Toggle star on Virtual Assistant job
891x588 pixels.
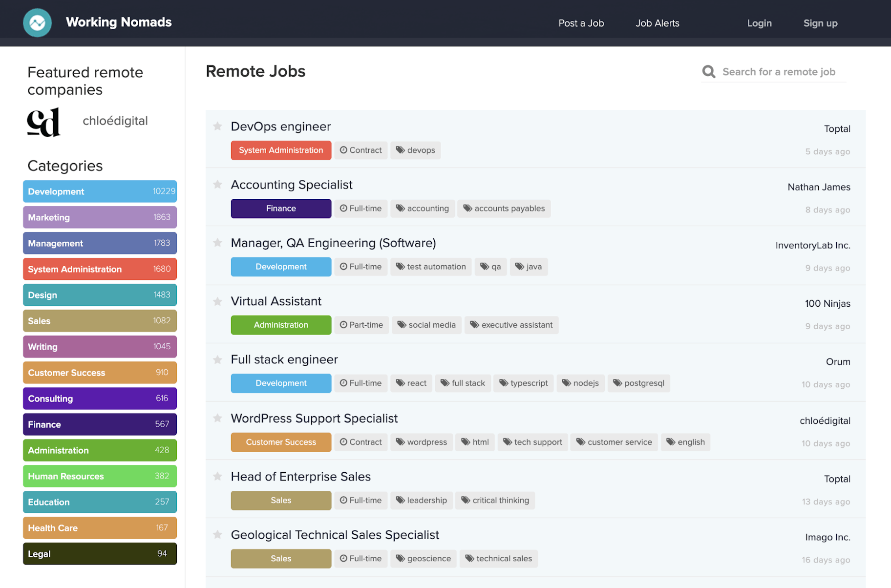coord(218,301)
